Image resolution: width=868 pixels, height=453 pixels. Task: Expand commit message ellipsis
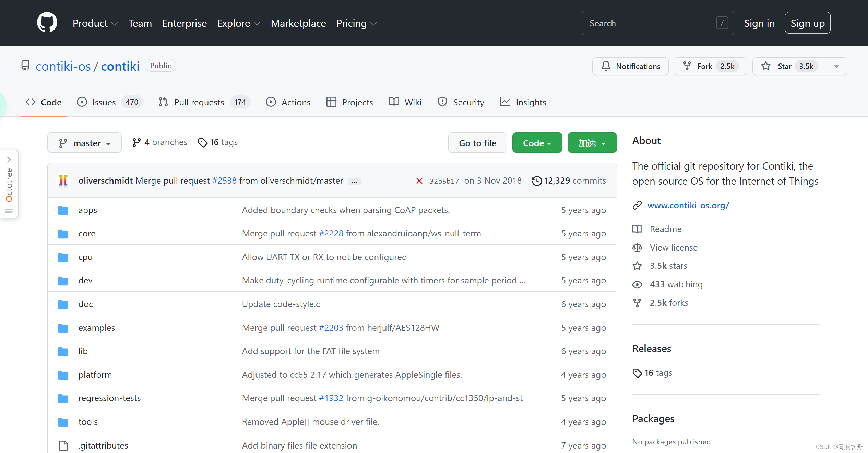tap(354, 182)
